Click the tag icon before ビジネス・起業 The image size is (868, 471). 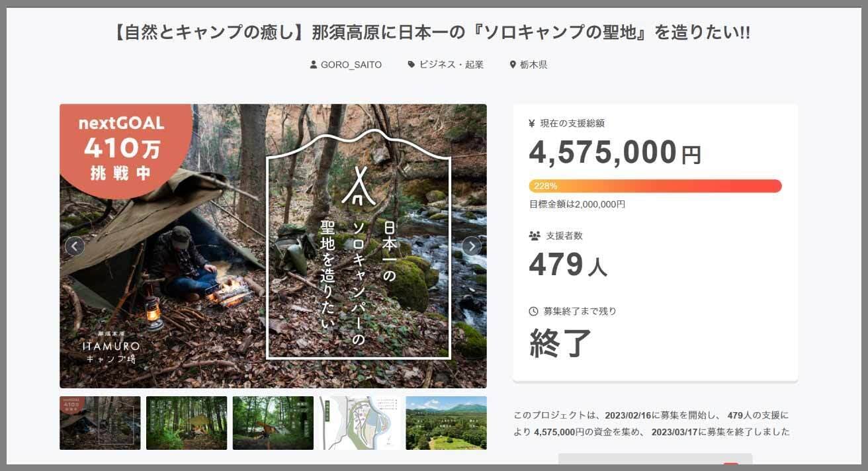[412, 65]
